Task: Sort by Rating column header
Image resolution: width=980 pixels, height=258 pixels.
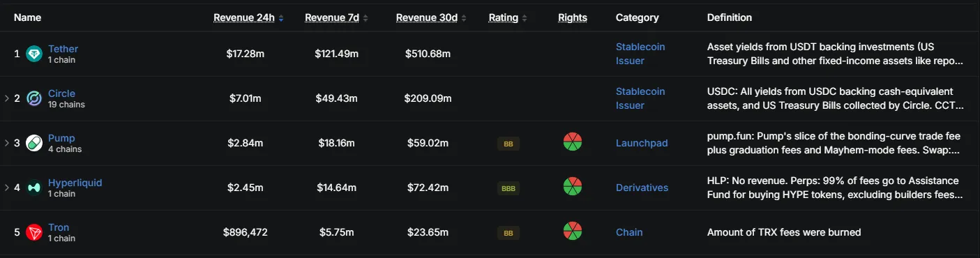Action: tap(508, 18)
